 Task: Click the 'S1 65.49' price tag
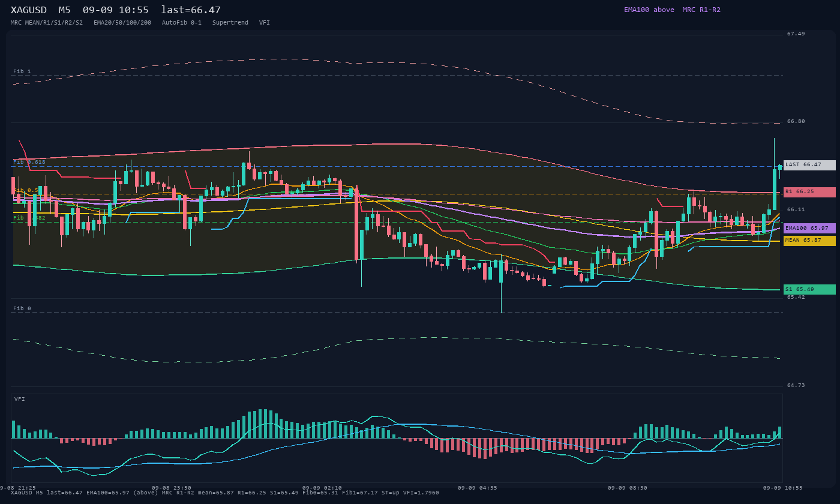coord(809,290)
